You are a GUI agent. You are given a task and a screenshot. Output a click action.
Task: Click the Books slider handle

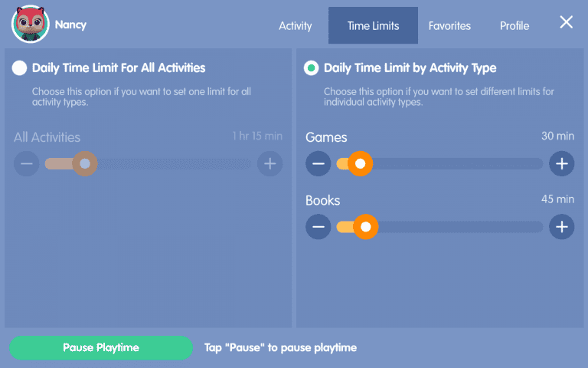pyautogui.click(x=366, y=226)
